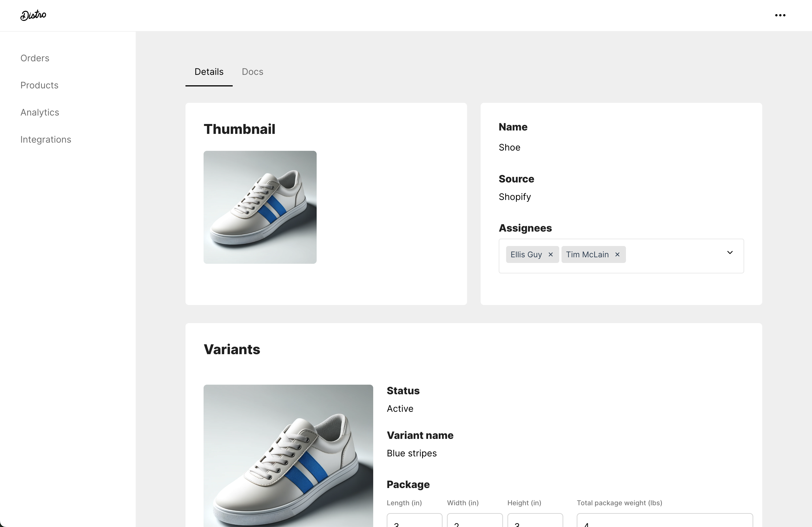This screenshot has width=812, height=527.
Task: Go to Orders in sidebar
Action: pyautogui.click(x=35, y=58)
